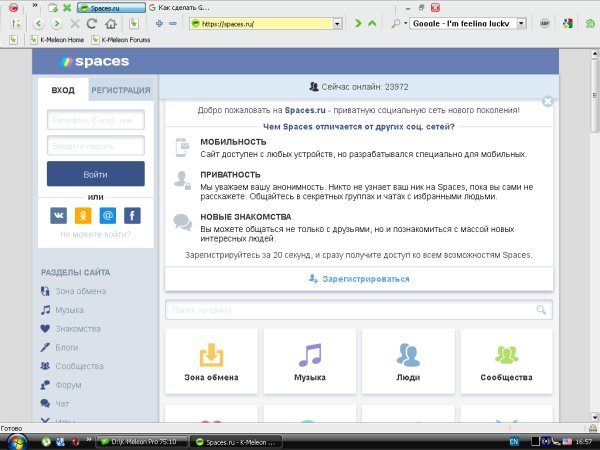Open the URL bar history dropdown
Image resolution: width=600 pixels, height=450 pixels.
tap(337, 24)
